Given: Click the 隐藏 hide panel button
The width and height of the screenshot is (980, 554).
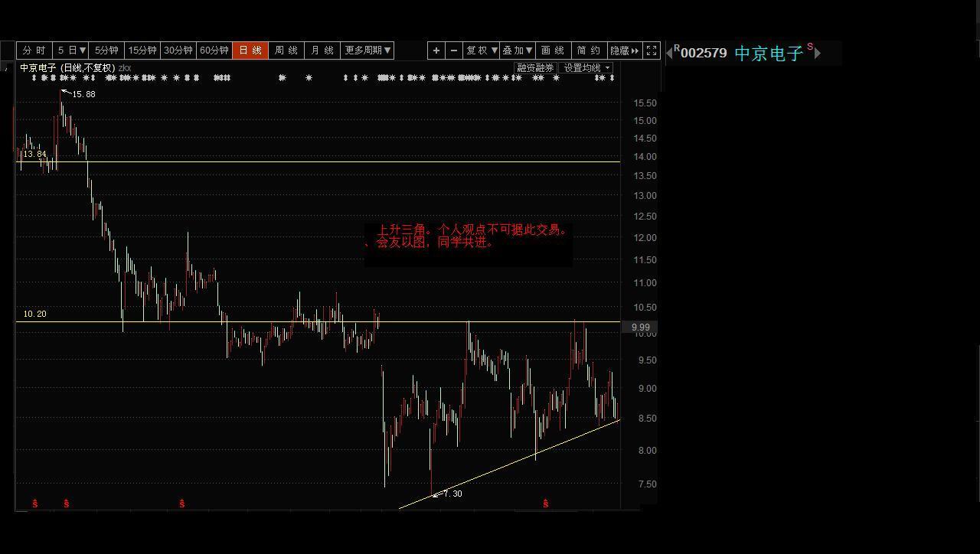Looking at the screenshot, I should coord(624,51).
